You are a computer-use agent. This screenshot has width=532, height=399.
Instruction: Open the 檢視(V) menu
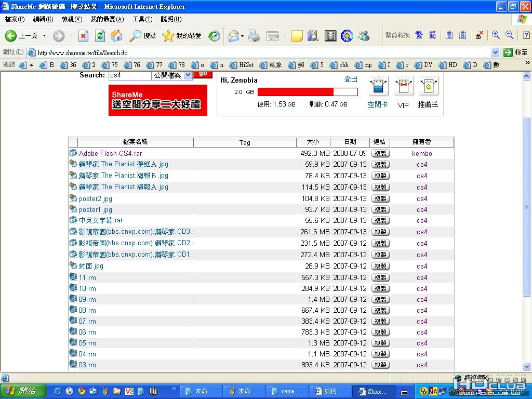(72, 19)
